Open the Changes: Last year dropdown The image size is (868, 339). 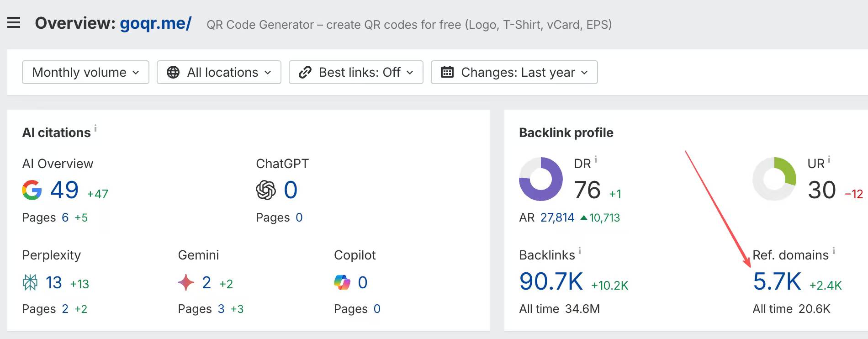tap(514, 72)
